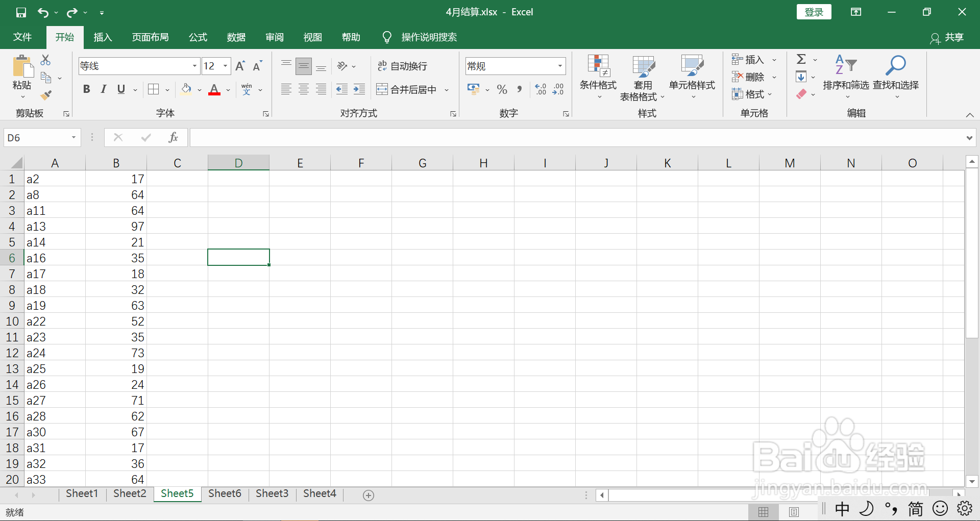Toggle top align
Screen dimensions: 980x521
(286, 66)
